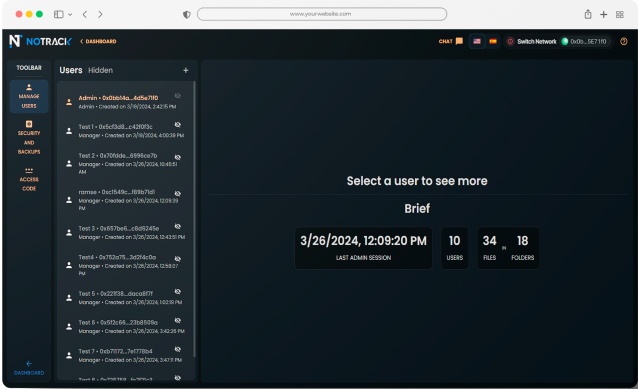This screenshot has height=389, width=638.
Task: Return to Dashboard breadcrumb link
Action: point(98,41)
